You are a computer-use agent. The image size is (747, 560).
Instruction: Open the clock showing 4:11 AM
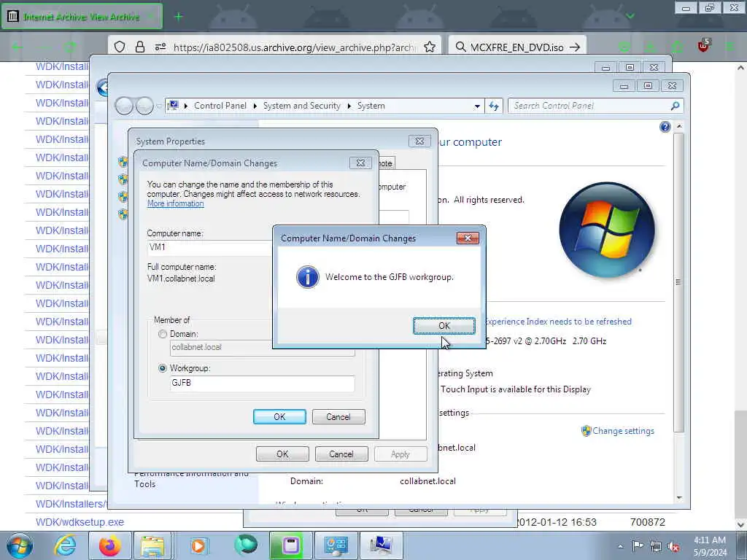click(710, 546)
